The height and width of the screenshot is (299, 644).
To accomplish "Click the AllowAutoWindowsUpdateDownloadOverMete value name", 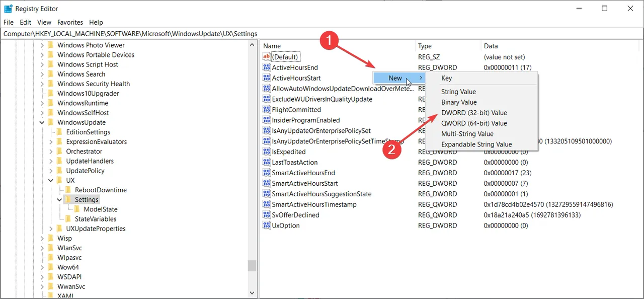I will 342,89.
